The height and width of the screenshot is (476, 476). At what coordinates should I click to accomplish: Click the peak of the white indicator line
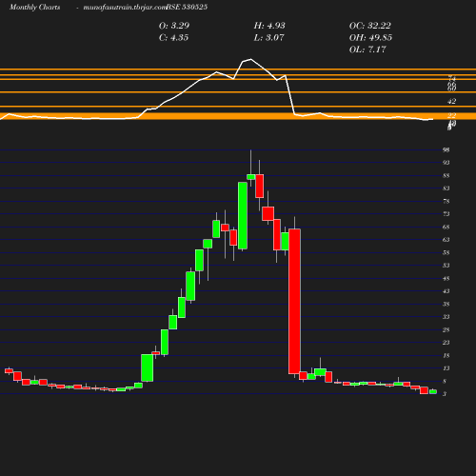pyautogui.click(x=250, y=59)
